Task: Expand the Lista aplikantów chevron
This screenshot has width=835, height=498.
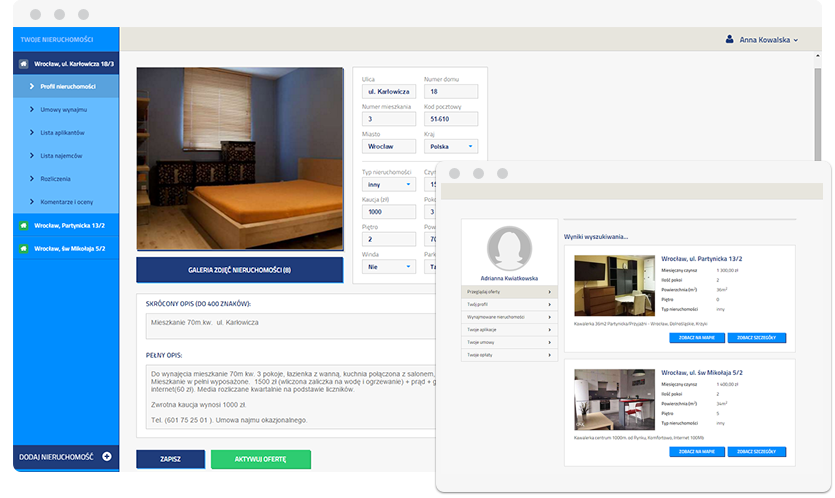Action: click(x=32, y=133)
